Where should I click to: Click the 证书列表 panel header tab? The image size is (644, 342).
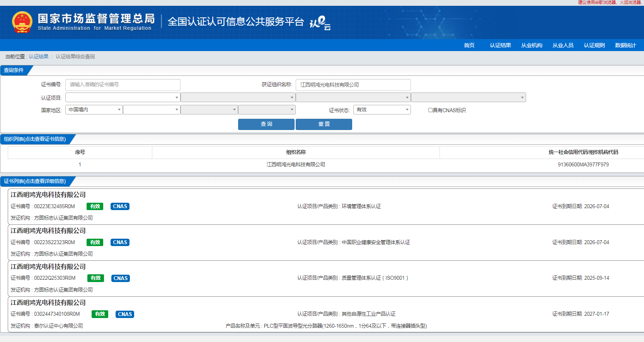[x=35, y=181]
